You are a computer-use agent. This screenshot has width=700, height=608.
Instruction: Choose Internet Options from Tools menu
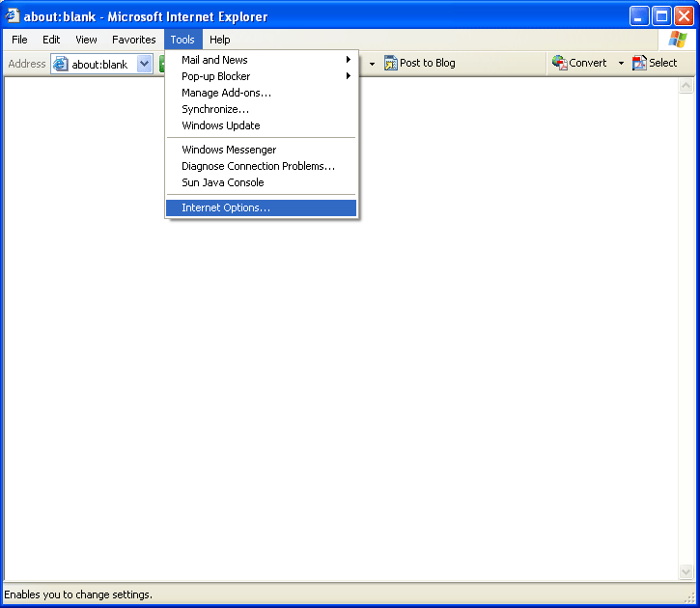[x=226, y=207]
